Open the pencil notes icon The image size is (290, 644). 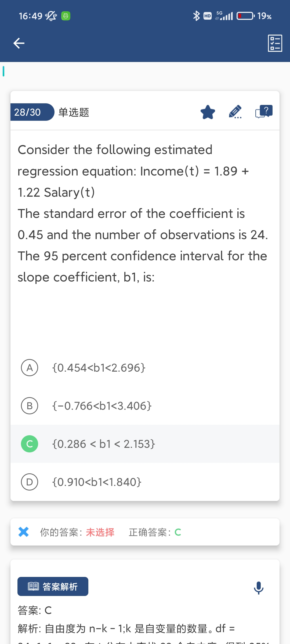coord(235,112)
